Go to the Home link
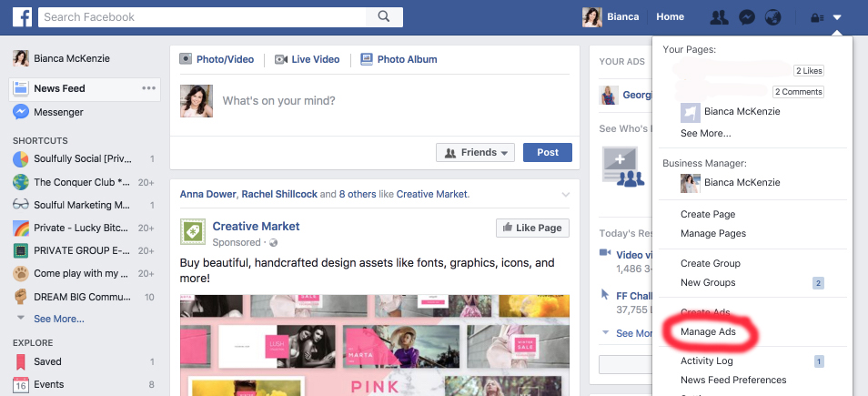Image resolution: width=868 pixels, height=396 pixels. pyautogui.click(x=670, y=17)
